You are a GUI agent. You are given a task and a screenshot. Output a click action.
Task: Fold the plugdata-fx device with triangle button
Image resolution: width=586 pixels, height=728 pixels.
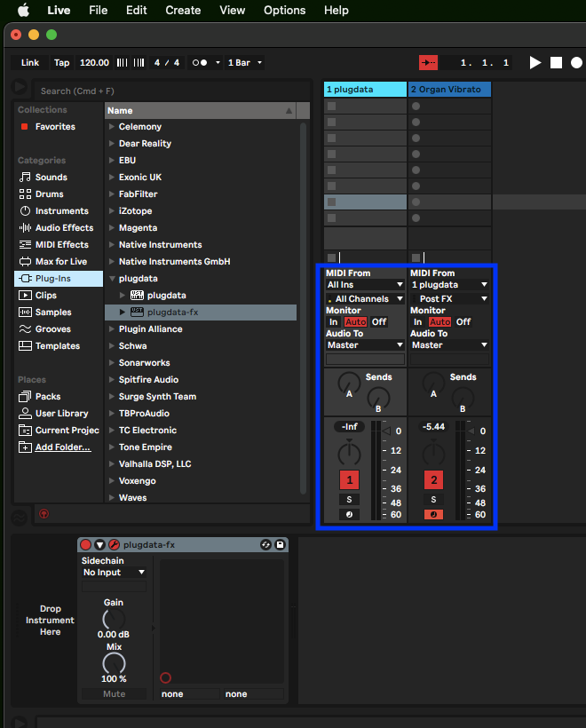coord(99,544)
